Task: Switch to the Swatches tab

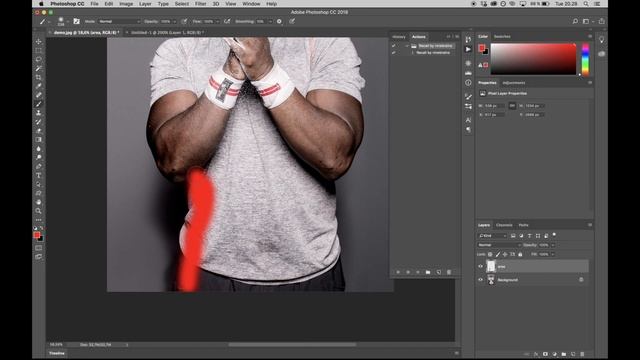Action: pos(502,37)
